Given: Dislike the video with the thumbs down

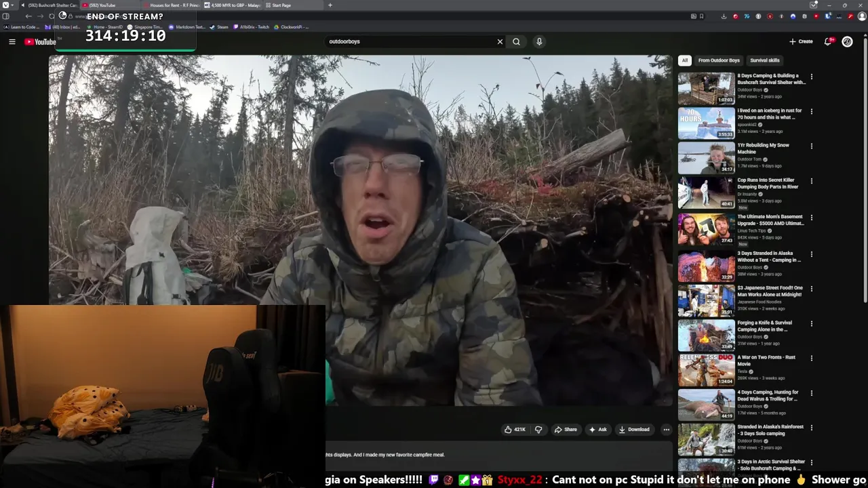Looking at the screenshot, I should pos(538,430).
